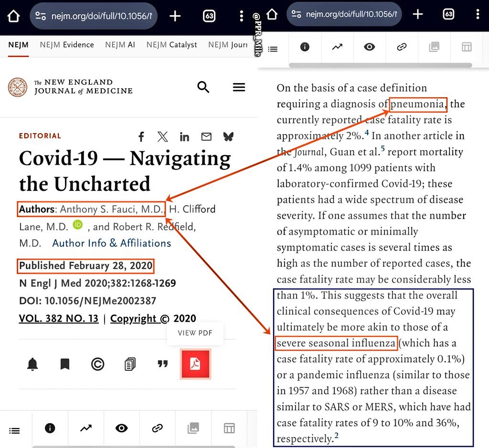Click the copy/reprints documents icon
This screenshot has width=489, height=448.
(x=130, y=364)
